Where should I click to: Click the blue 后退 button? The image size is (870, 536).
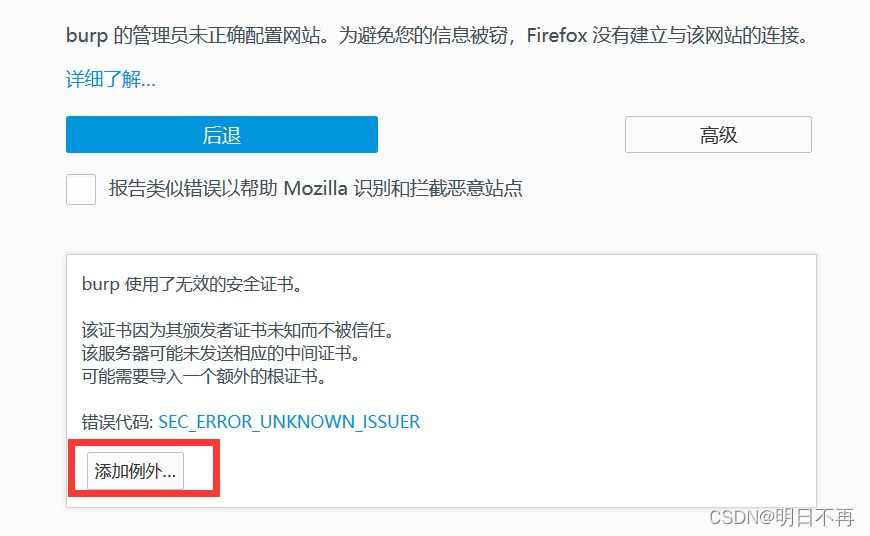(x=221, y=134)
